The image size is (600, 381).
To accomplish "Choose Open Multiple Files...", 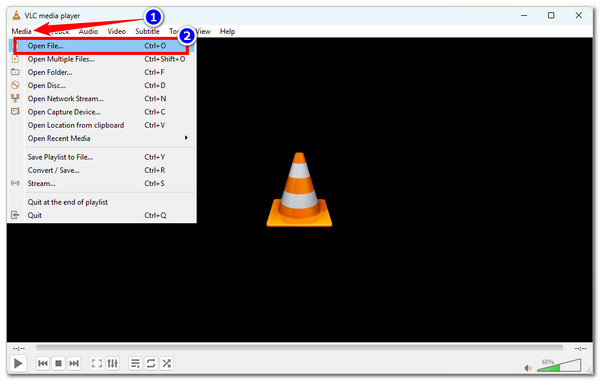I will coord(101,59).
